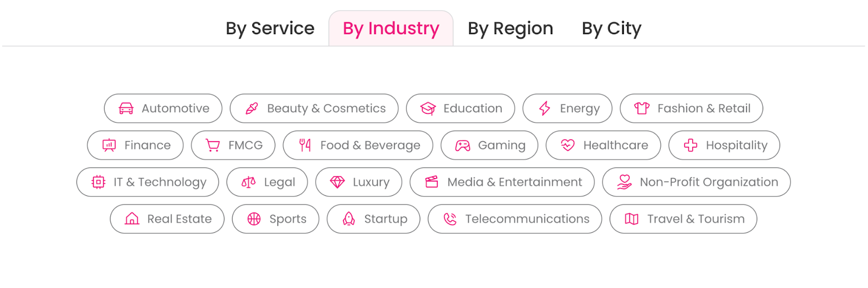Click the shopping cart FMCG icon
Viewport: 868px width, 288px height.
(213, 145)
